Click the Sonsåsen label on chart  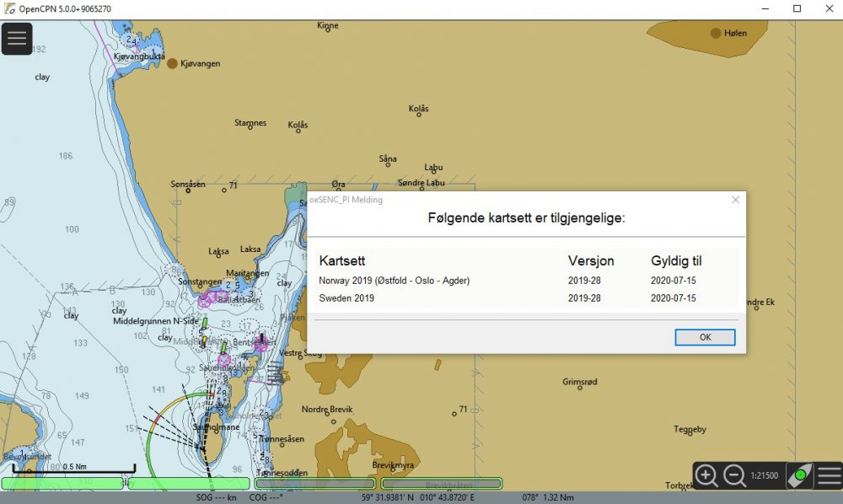(188, 185)
